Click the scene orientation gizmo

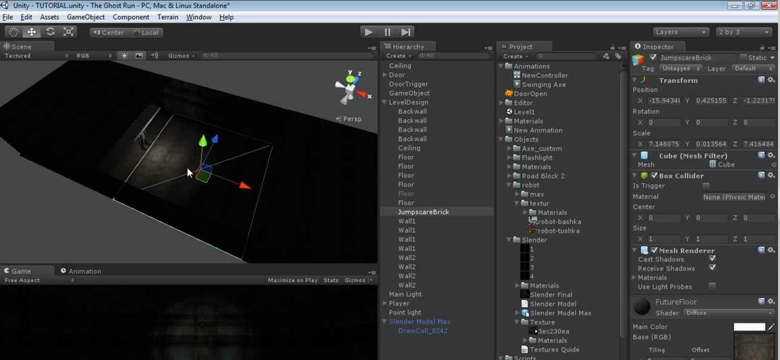coord(351,89)
